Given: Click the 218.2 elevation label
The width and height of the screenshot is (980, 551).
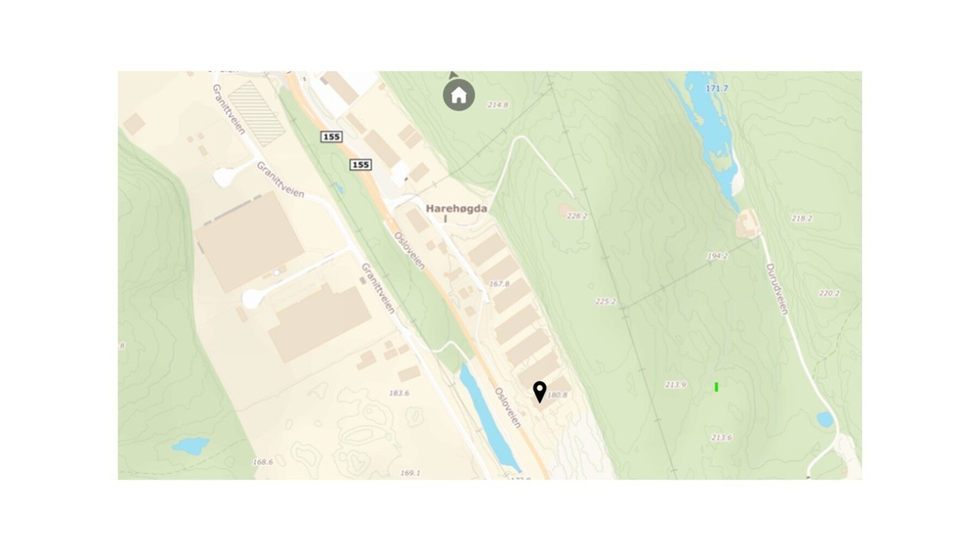Looking at the screenshot, I should (x=801, y=218).
